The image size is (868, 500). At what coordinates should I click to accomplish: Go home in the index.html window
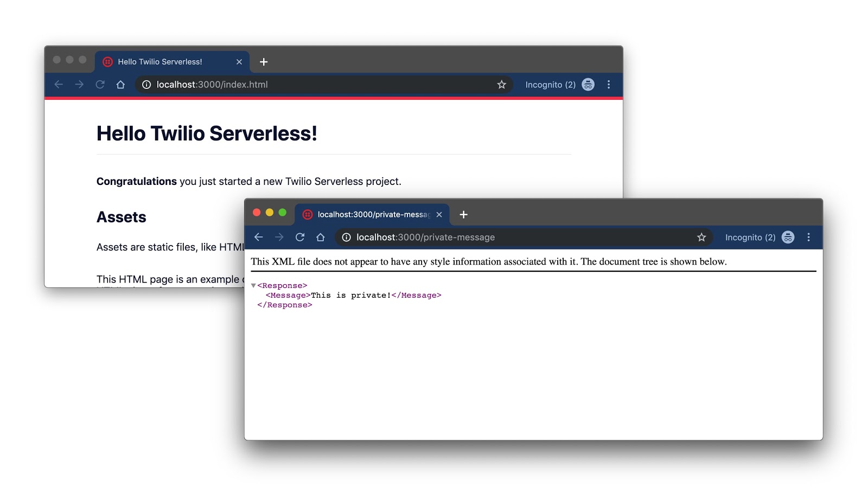point(120,85)
